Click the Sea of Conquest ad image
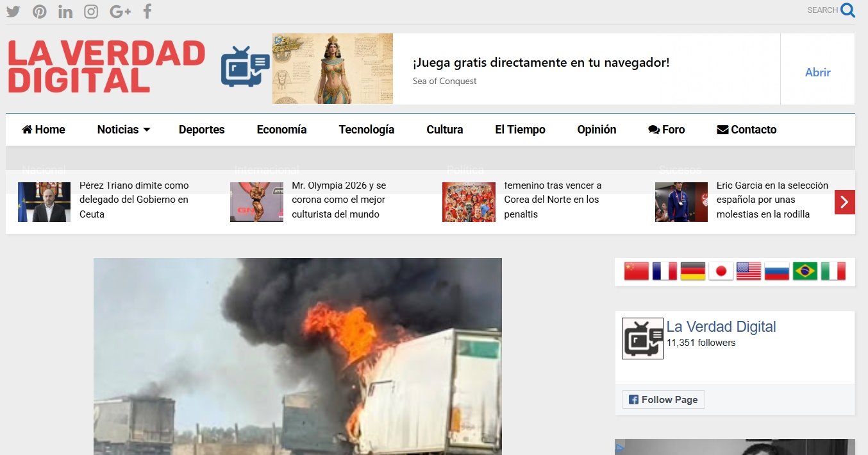Screen dimensions: 868x455 click(333, 69)
